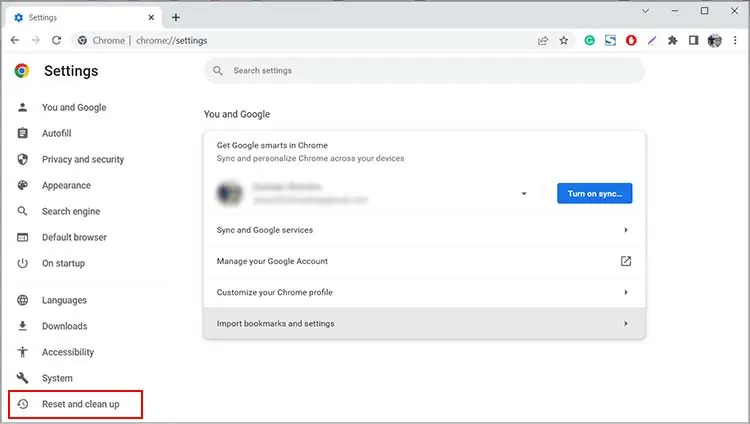Reload the settings page

pos(56,40)
